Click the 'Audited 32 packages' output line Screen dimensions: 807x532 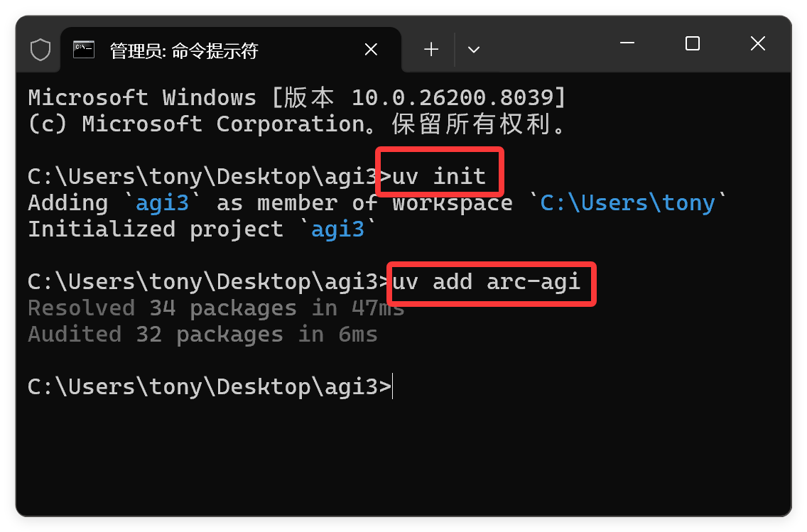click(x=202, y=335)
